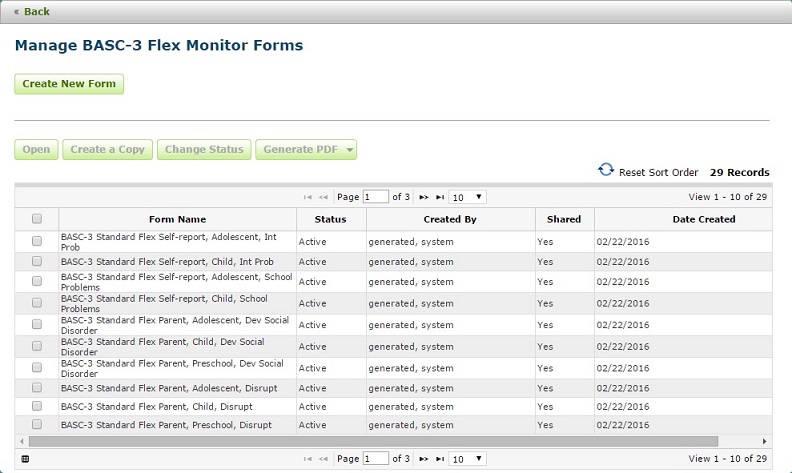Click the Create New Form button

coord(69,84)
